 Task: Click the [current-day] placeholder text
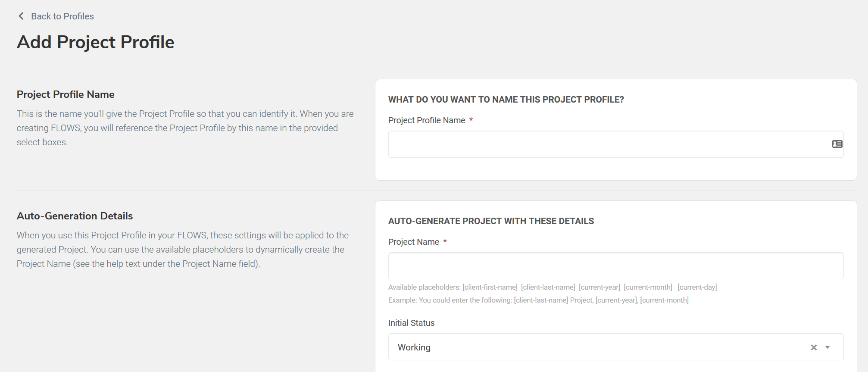point(697,288)
